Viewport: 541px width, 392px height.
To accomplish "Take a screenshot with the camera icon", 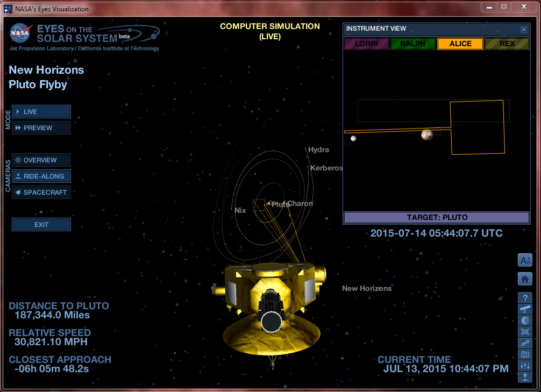I will 525,354.
